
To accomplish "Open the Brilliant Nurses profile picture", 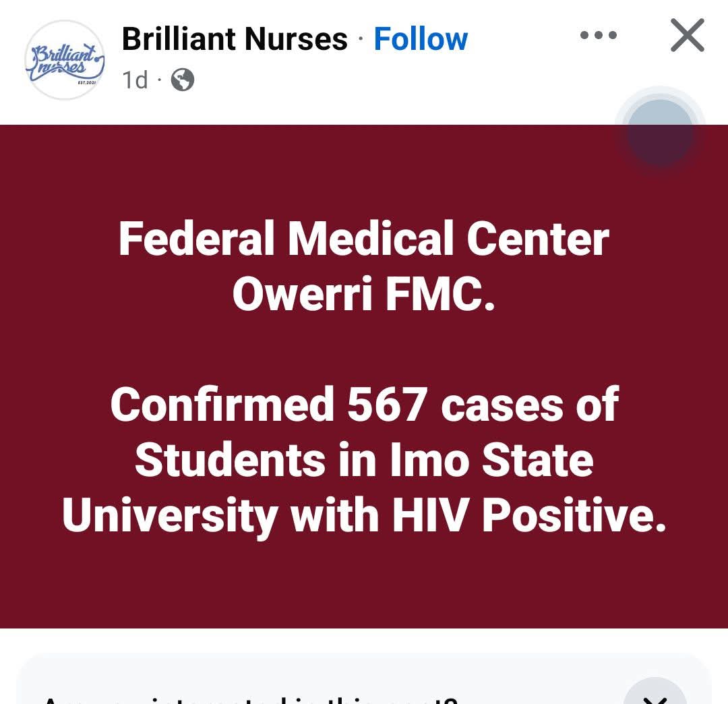I will click(65, 60).
